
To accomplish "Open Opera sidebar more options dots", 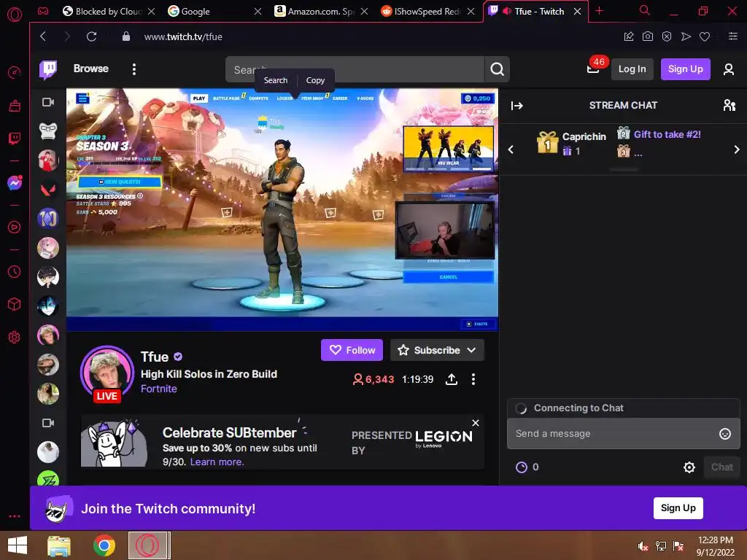I will 15,516.
